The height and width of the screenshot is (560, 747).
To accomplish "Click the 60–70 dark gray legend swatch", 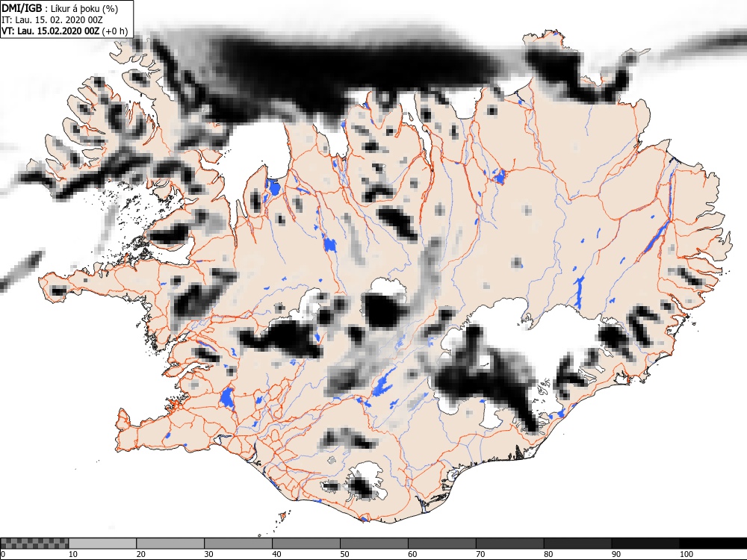I will pyautogui.click(x=441, y=544).
